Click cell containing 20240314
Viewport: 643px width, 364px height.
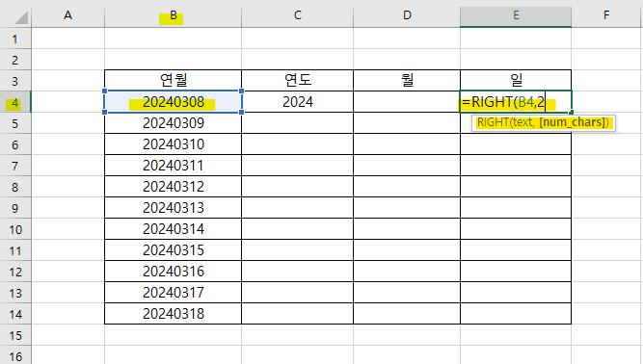pos(174,229)
